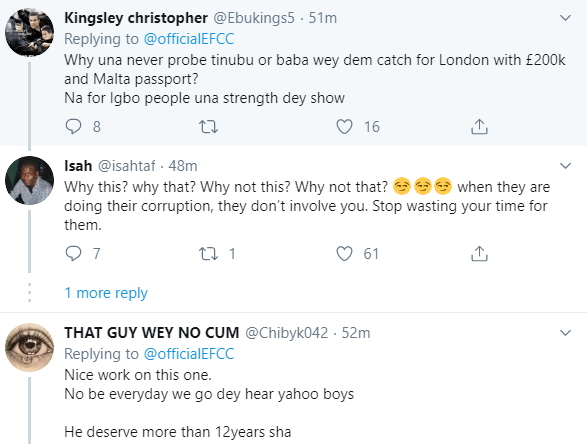
Task: View Kingsley christopher's avatar picture
Action: click(x=29, y=33)
